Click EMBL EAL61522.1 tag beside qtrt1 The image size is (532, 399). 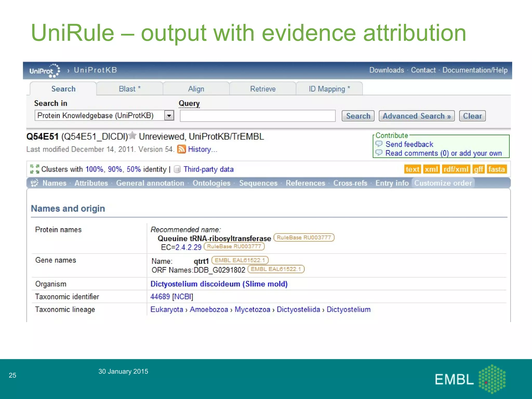(240, 260)
